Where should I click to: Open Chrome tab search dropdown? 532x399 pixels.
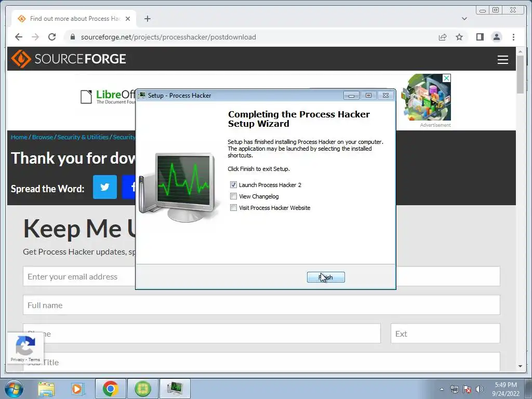click(464, 19)
